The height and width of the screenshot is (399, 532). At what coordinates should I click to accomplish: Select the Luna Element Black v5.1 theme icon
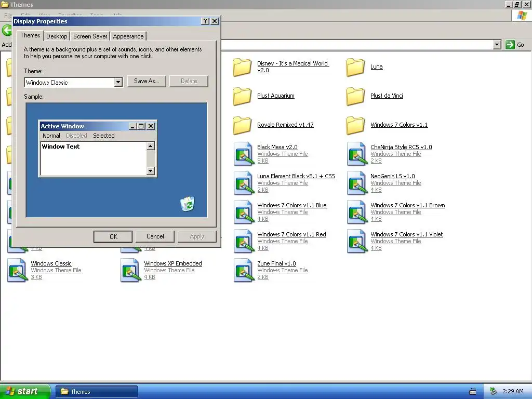pyautogui.click(x=244, y=183)
